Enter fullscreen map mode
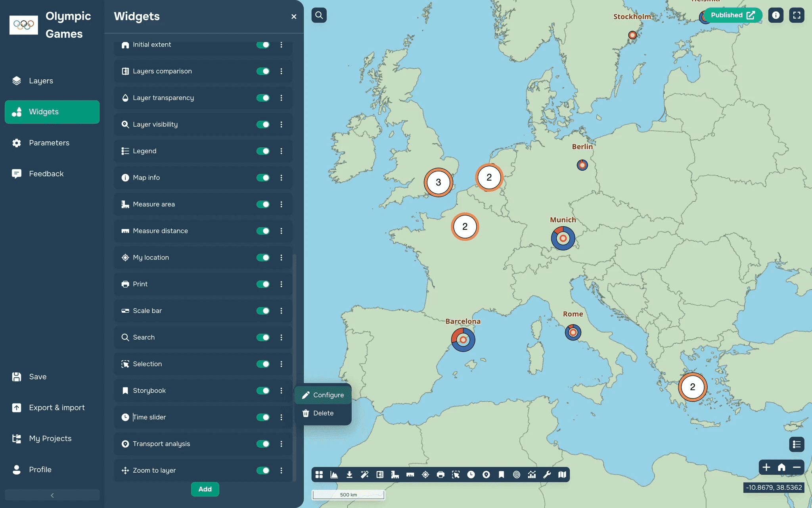 [x=797, y=15]
